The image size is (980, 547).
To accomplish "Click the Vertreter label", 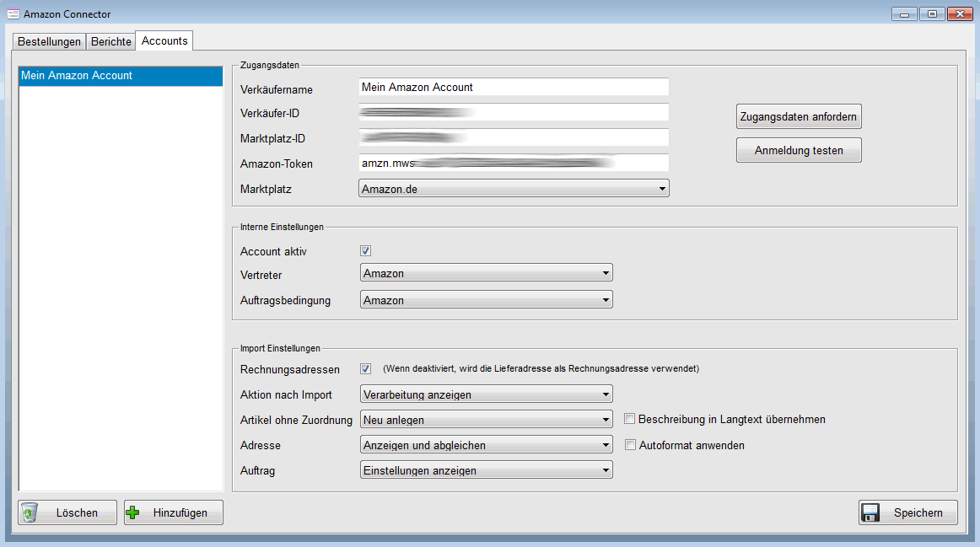I will 261,276.
